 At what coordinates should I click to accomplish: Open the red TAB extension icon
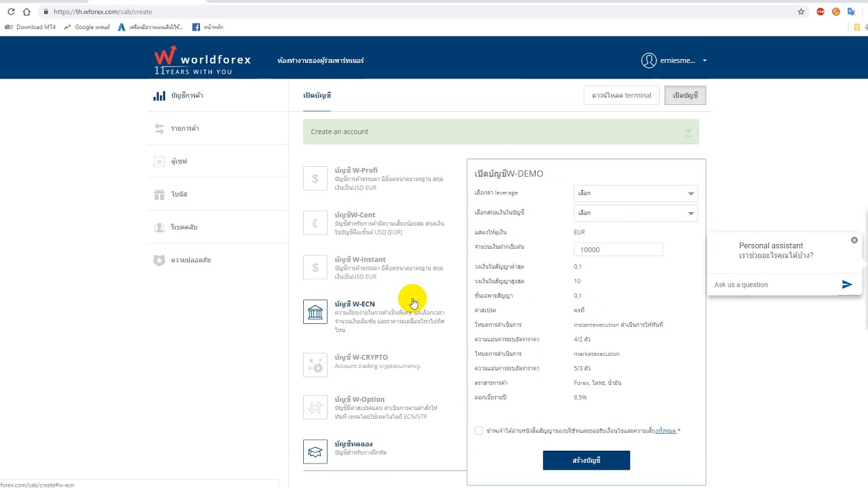821,12
